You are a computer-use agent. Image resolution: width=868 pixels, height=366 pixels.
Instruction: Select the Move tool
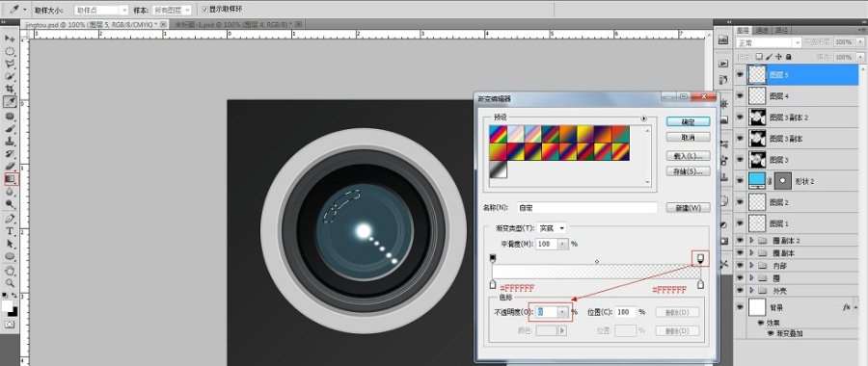(x=10, y=39)
